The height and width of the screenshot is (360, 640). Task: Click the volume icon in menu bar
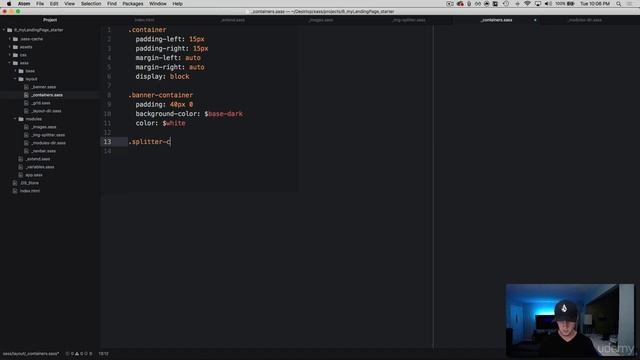(x=548, y=4)
